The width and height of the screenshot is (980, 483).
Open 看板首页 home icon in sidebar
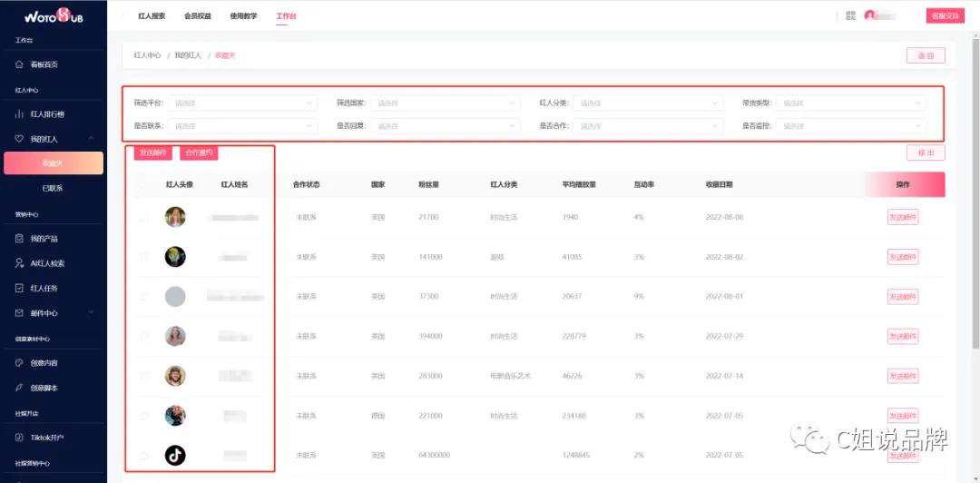(x=19, y=64)
